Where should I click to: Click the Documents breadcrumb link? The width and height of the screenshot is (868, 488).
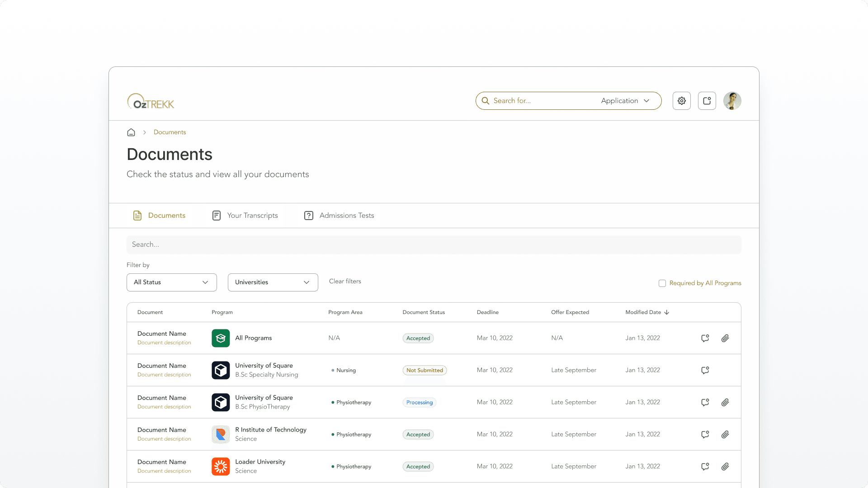pyautogui.click(x=170, y=132)
